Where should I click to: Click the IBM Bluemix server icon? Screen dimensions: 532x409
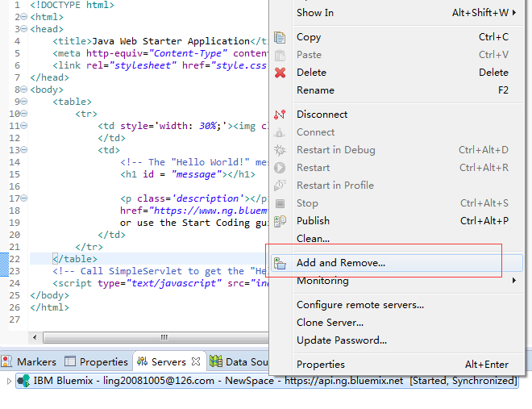(x=23, y=381)
